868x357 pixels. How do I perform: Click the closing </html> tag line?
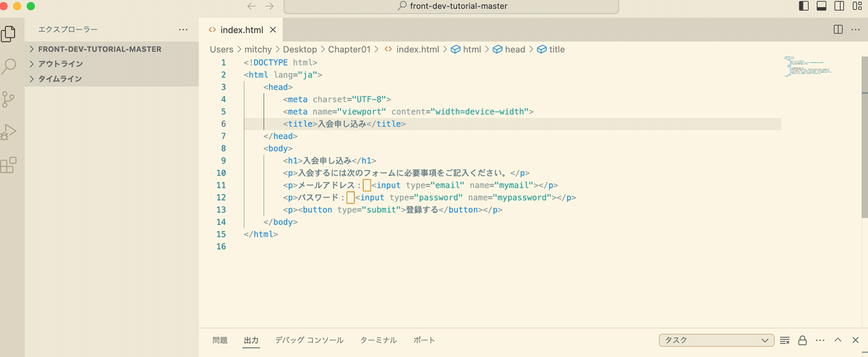pyautogui.click(x=261, y=235)
